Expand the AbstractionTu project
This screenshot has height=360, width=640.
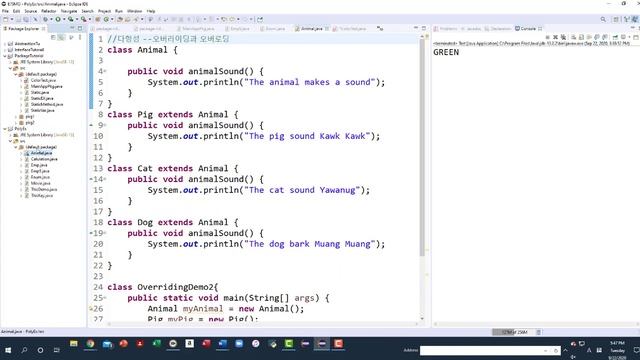5,44
